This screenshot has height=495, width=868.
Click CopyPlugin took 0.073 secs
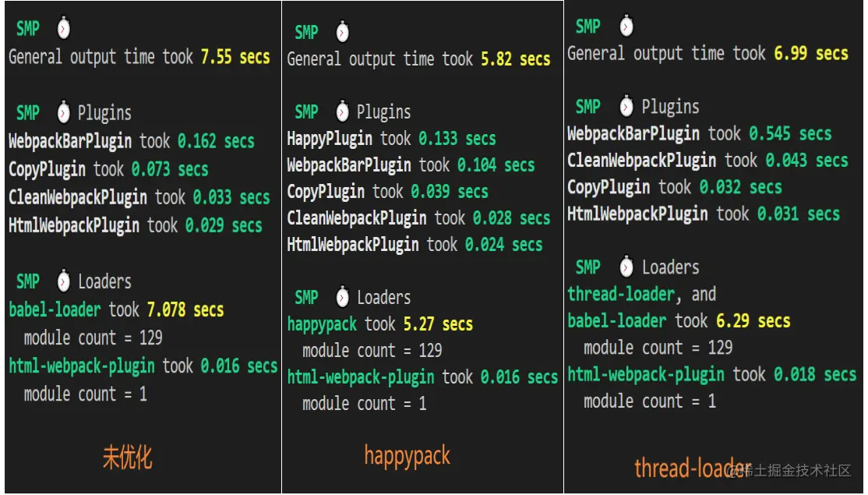coord(108,169)
